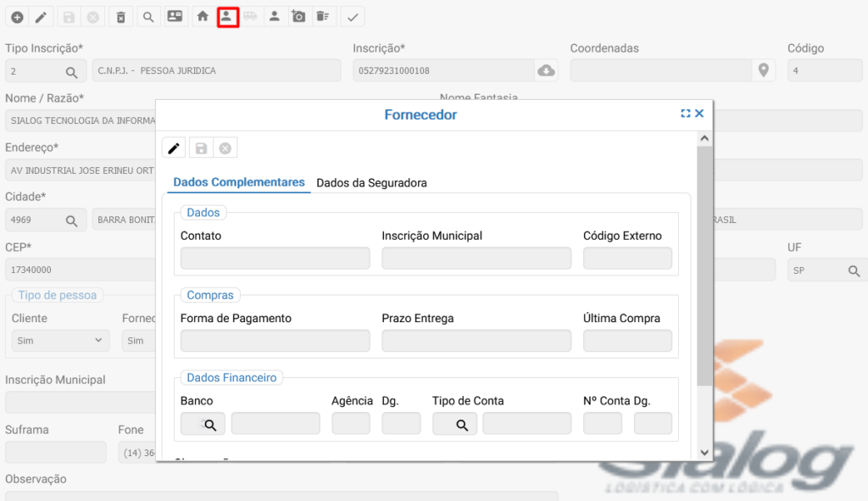Select the Dados Complementares tab
The width and height of the screenshot is (868, 501).
pyautogui.click(x=239, y=182)
